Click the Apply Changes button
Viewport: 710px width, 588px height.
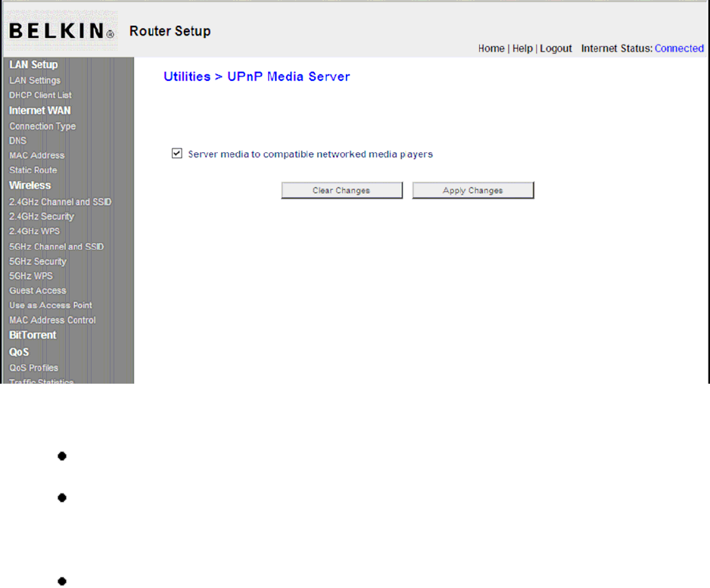473,191
